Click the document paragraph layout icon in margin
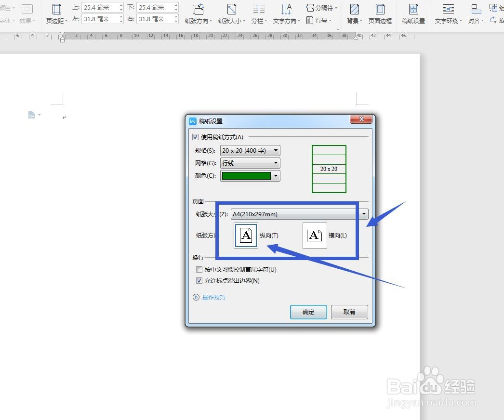 [31, 115]
